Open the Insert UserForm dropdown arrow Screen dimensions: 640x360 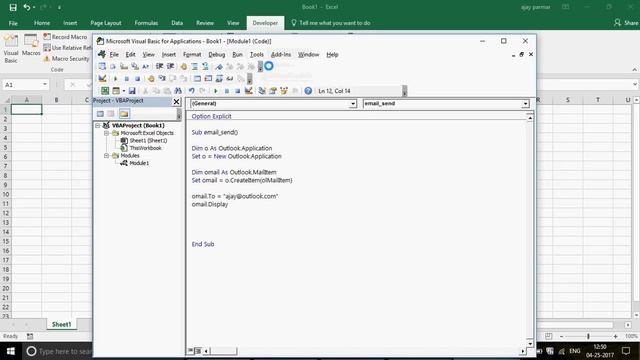[124, 91]
